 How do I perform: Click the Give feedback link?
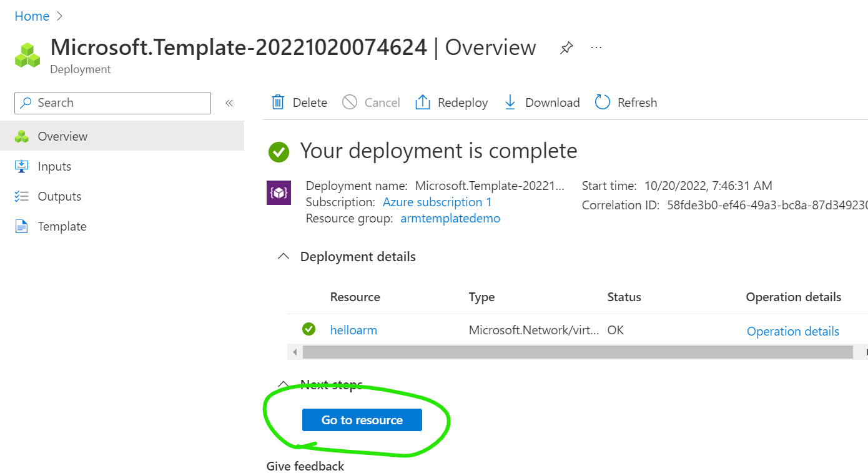(305, 466)
